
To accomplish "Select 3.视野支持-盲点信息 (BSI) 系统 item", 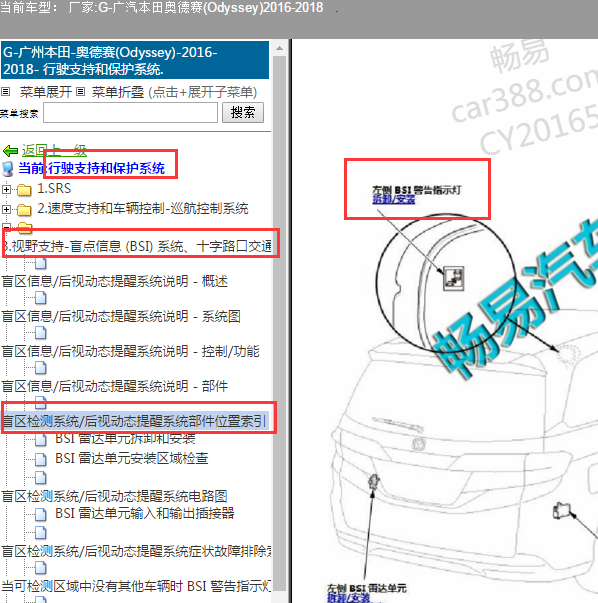I will point(137,246).
